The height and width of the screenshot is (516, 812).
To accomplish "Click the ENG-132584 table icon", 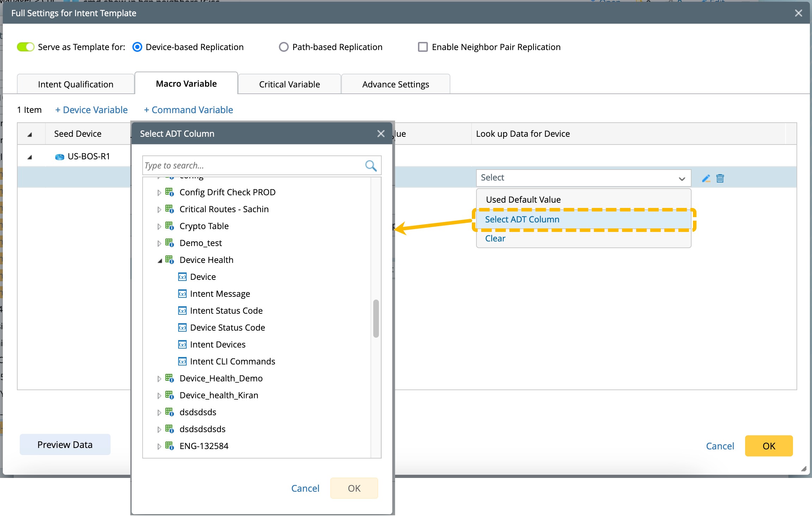I will 169,446.
